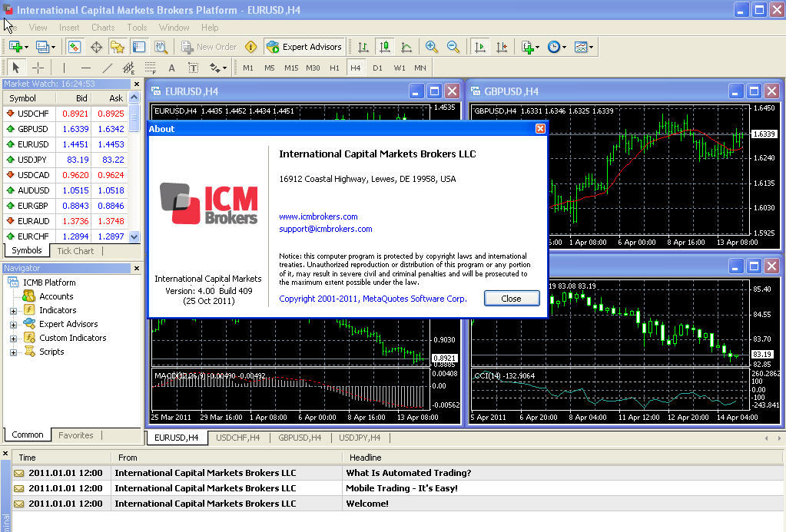
Task: Open the www.icmbrokers.com link
Action: click(x=318, y=216)
